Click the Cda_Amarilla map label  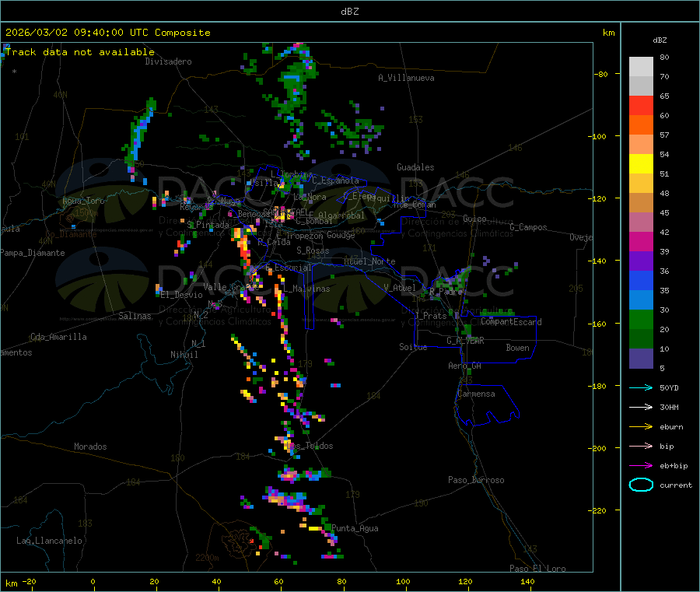[x=58, y=337]
